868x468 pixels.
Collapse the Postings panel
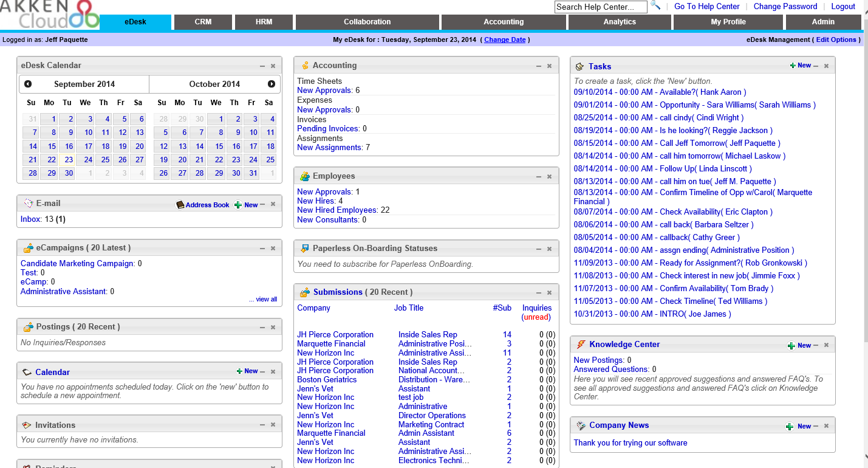click(x=262, y=328)
